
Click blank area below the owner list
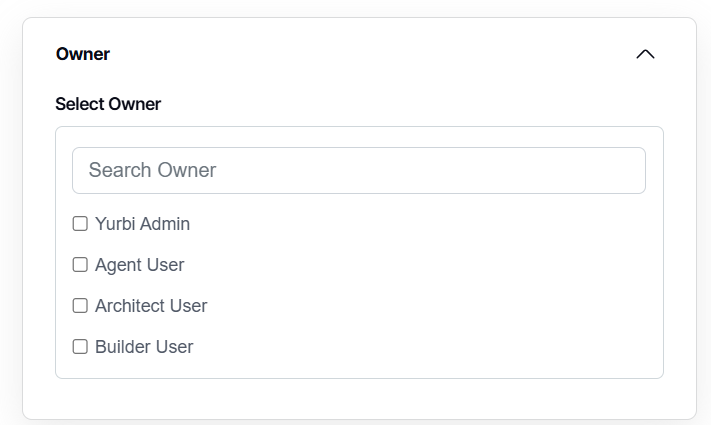pos(358,399)
